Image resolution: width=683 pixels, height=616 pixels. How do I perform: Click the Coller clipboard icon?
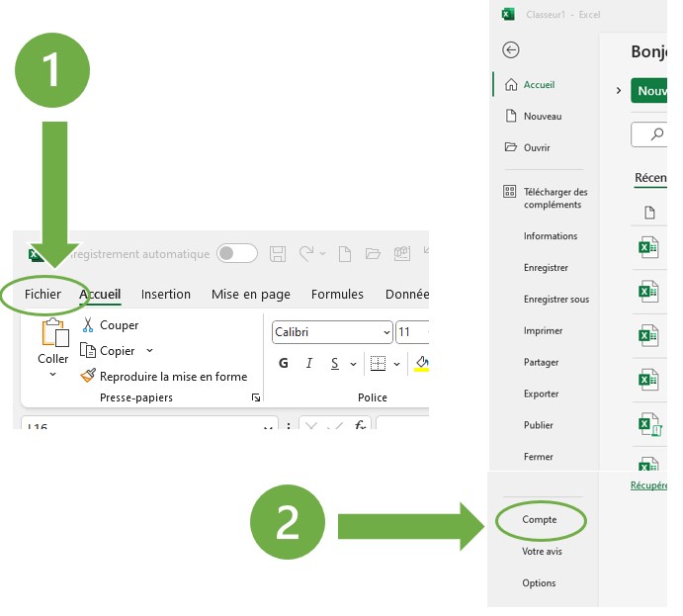[53, 334]
